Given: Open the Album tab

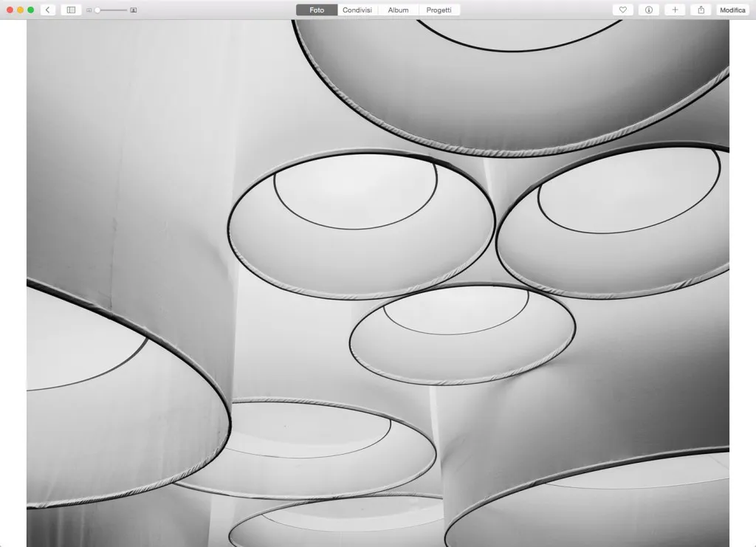Looking at the screenshot, I should tap(397, 10).
